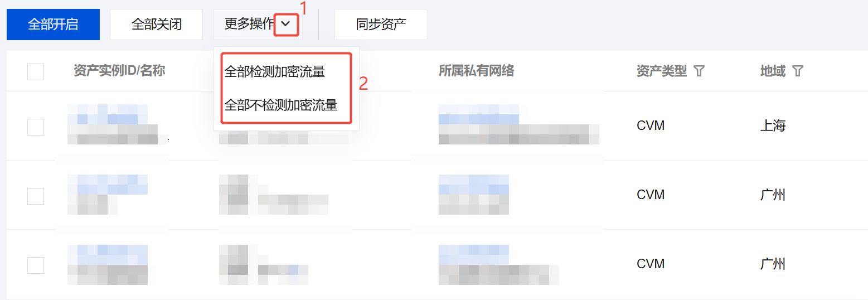The image size is (868, 300).
Task: Select the last 广州 row checkbox
Action: pyautogui.click(x=36, y=265)
